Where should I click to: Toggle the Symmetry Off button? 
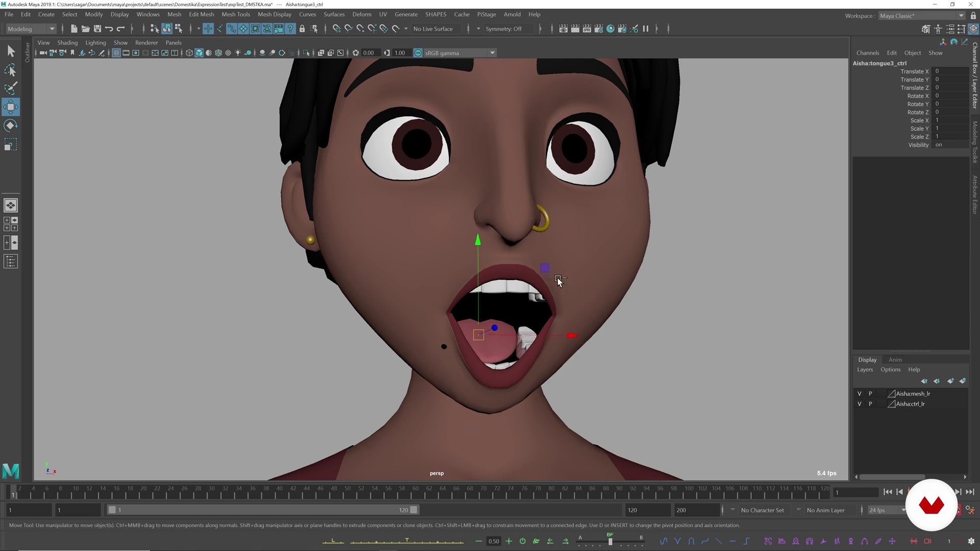505,28
